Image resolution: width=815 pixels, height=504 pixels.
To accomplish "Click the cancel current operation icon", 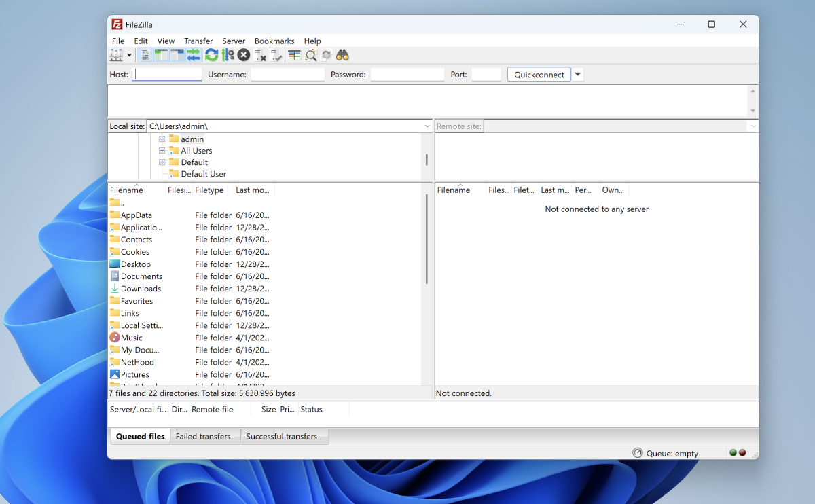I will point(244,55).
